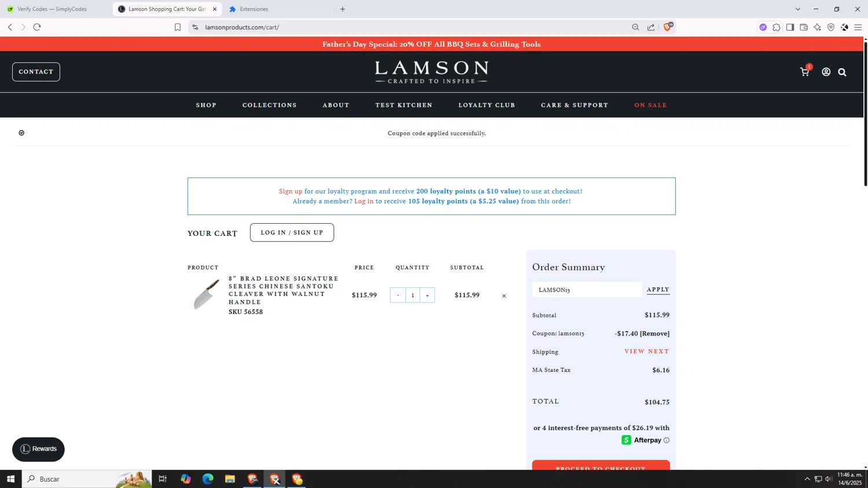The image size is (868, 488).
Task: Click the zoom magnifier icon in address bar
Action: point(635,27)
